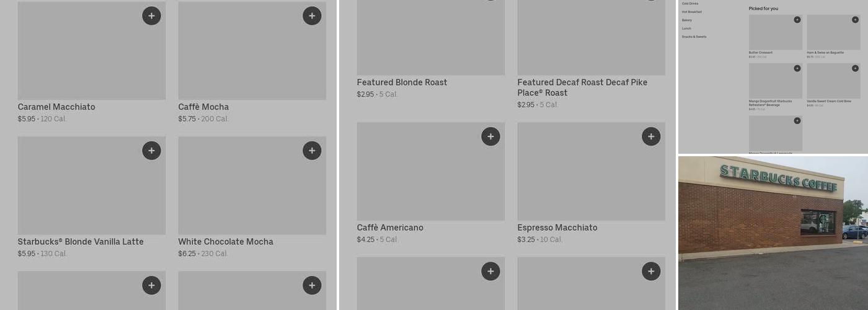Add Caffè Americano to the order
Viewport: 868px width, 310px height.
click(x=490, y=136)
